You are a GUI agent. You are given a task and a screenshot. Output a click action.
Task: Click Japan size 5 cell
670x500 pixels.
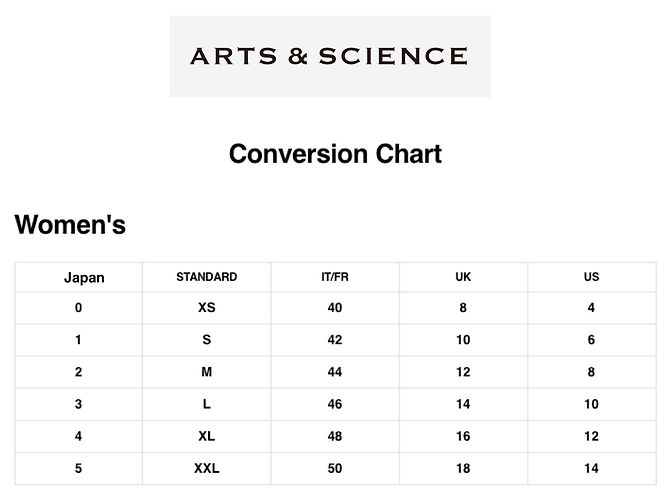78,468
